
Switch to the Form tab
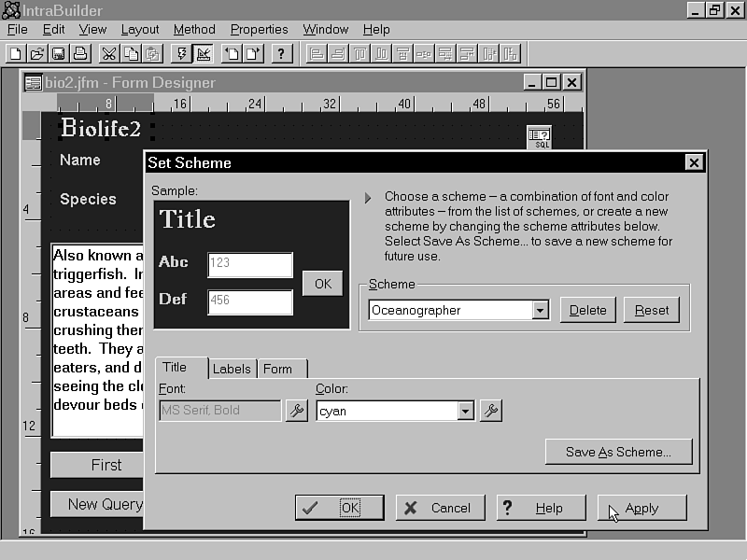click(x=277, y=369)
